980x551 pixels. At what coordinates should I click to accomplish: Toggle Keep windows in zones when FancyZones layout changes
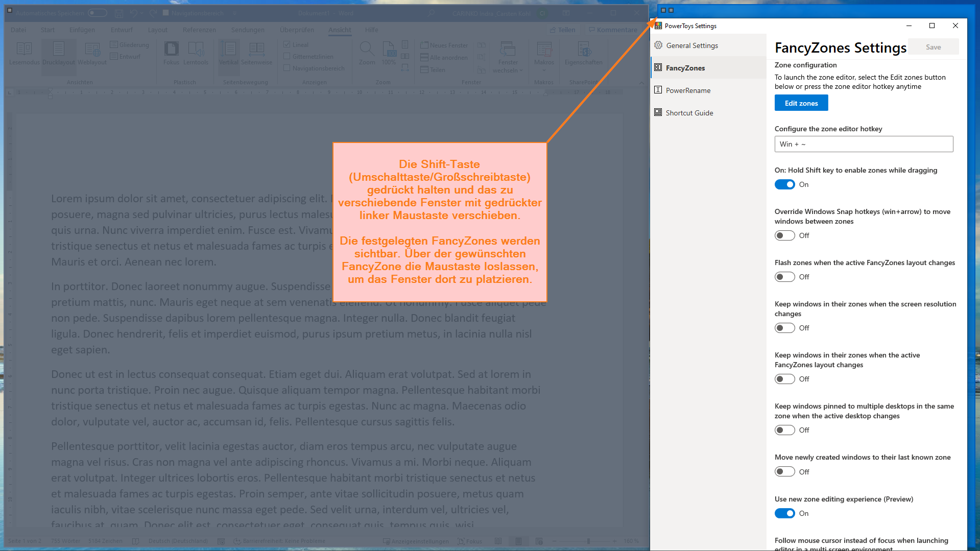(784, 379)
